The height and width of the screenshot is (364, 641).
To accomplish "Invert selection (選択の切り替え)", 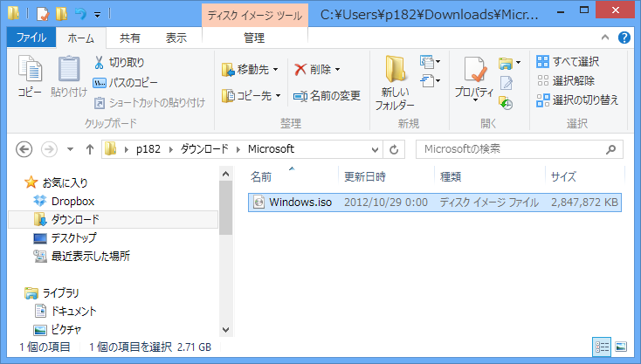I will tap(577, 100).
